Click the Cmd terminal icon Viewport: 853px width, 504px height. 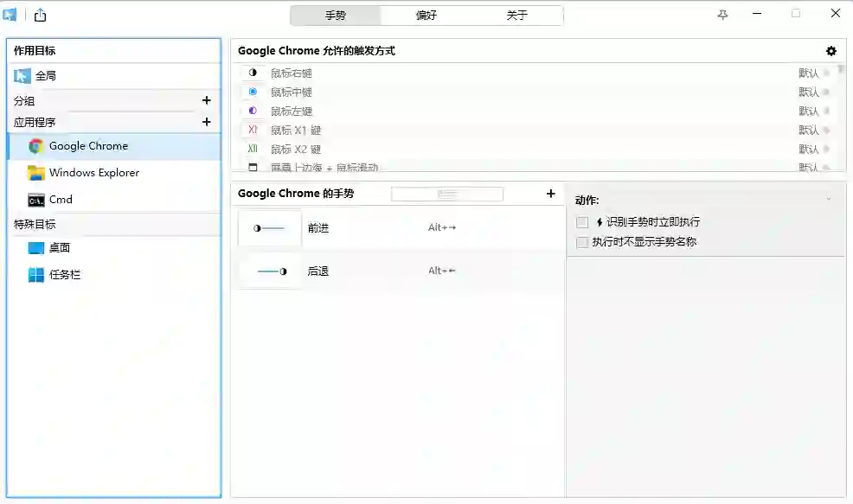[x=36, y=200]
